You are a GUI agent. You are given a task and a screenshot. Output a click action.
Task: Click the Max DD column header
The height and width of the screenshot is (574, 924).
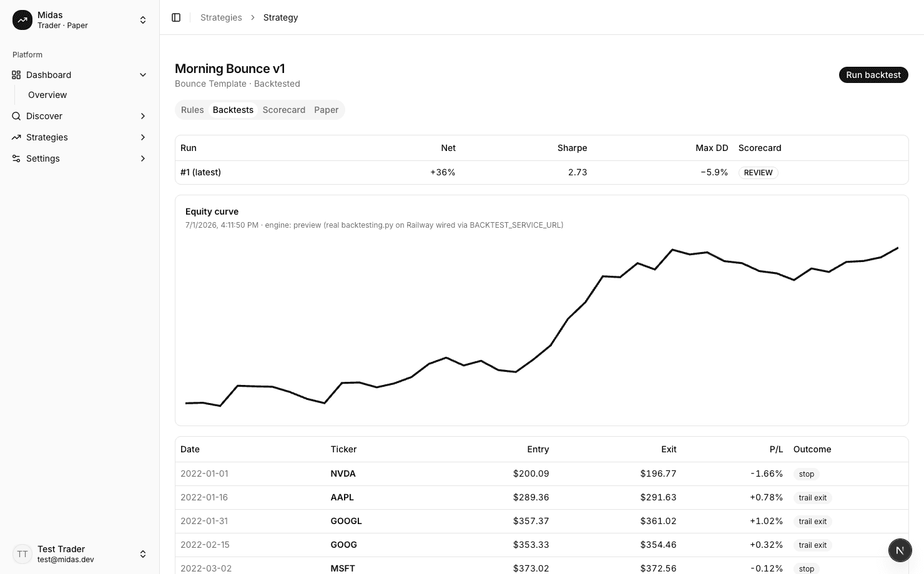(x=712, y=148)
